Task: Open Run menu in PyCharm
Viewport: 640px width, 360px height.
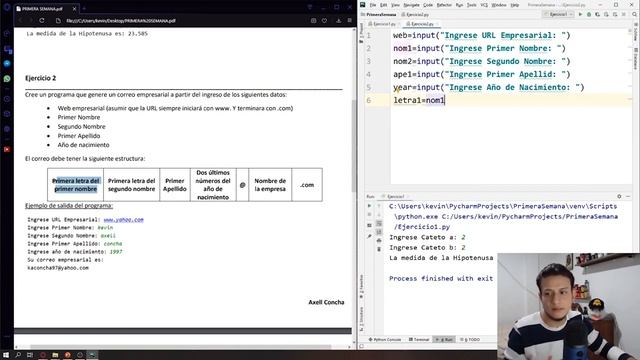Action: (460, 5)
